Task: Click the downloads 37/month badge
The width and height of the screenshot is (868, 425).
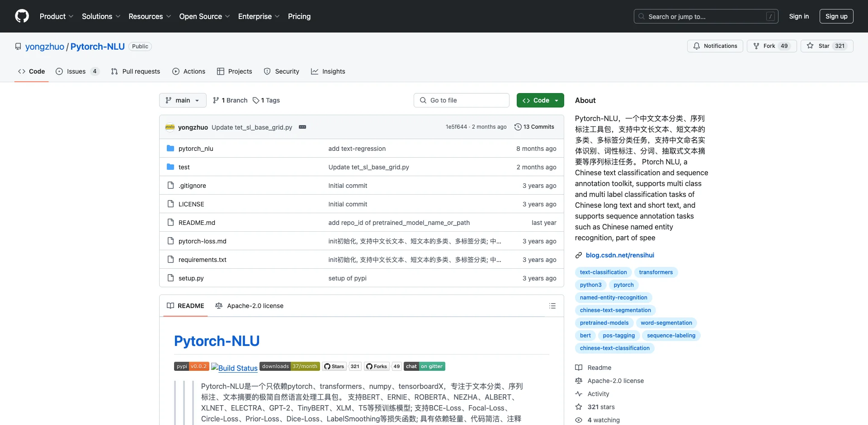Action: click(289, 366)
